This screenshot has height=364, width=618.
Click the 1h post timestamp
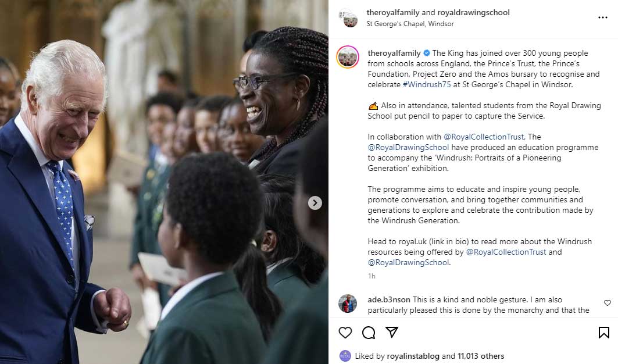click(x=371, y=276)
